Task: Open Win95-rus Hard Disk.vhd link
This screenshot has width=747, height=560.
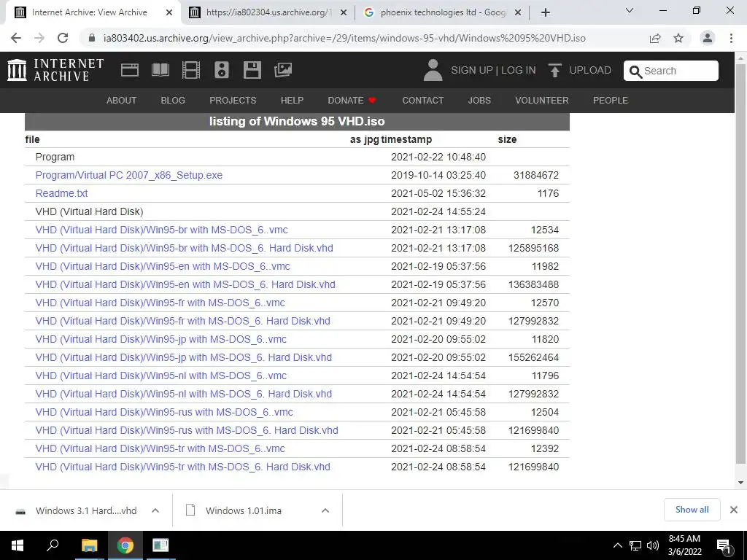Action: coord(187,430)
